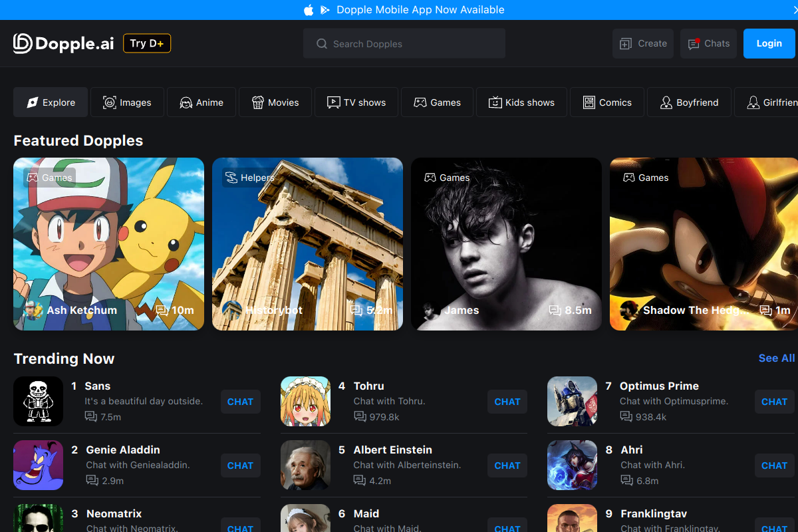Click CHAT button for Sans

click(240, 402)
